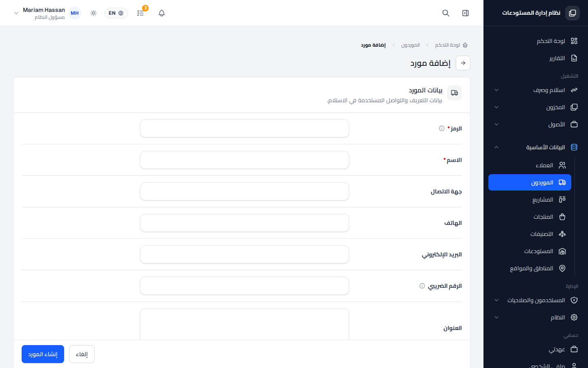Select الموردون in the sidebar
The image size is (588, 368).
pyautogui.click(x=530, y=182)
